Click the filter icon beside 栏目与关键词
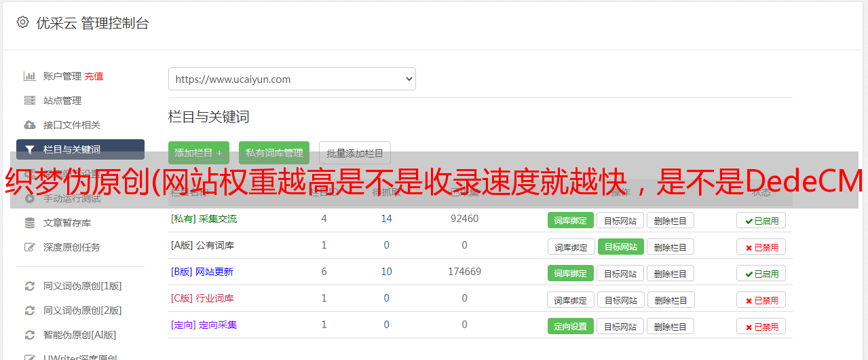Screen dimensions: 868x360 [x=29, y=149]
